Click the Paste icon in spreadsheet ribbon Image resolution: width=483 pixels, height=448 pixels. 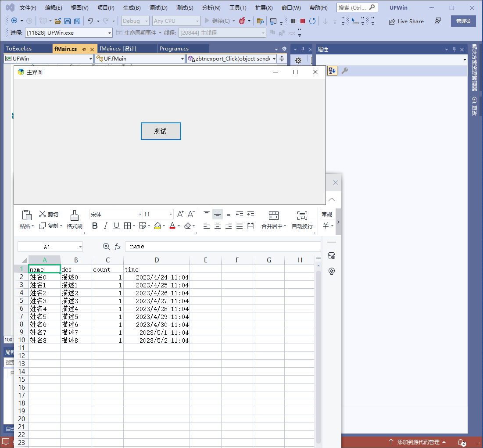(26, 215)
